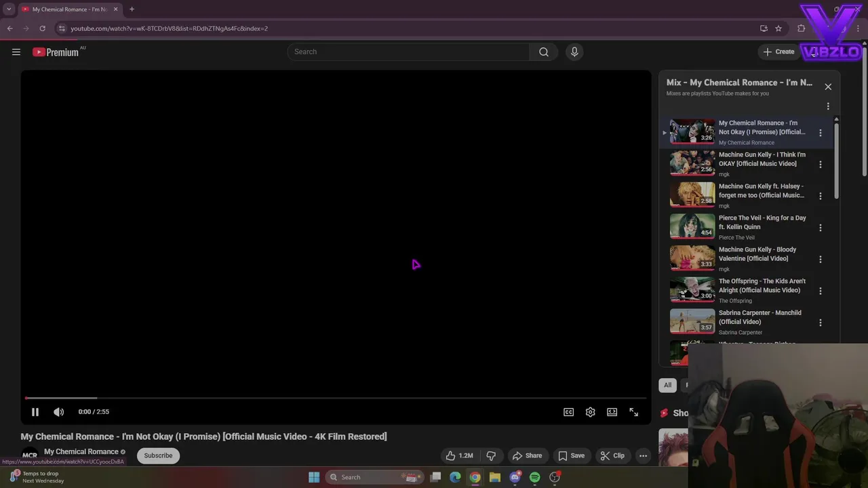
Task: Select Pierce The Veil - King for a Day title
Action: click(762, 222)
